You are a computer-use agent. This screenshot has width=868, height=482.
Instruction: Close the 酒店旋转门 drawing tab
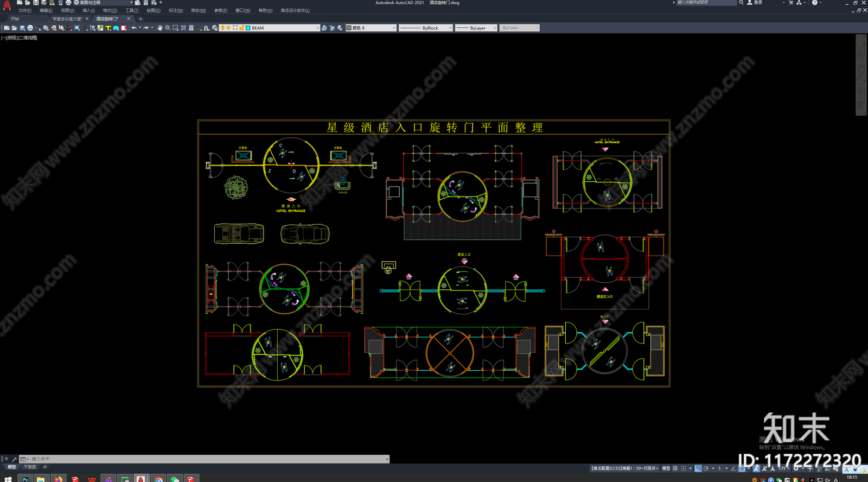click(129, 18)
